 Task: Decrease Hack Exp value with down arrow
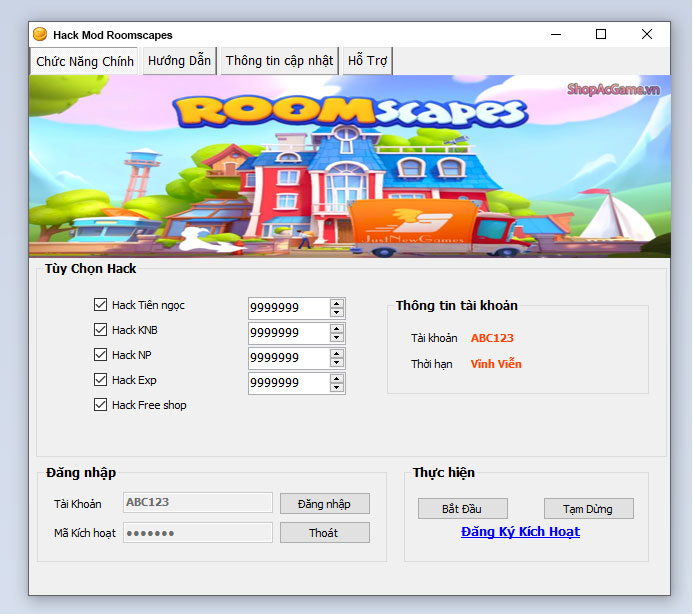click(337, 388)
